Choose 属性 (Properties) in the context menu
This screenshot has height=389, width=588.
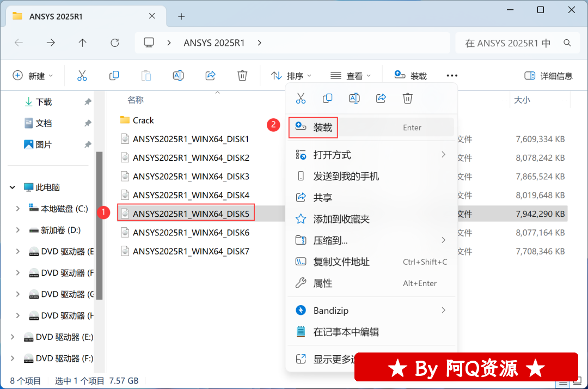(371, 283)
